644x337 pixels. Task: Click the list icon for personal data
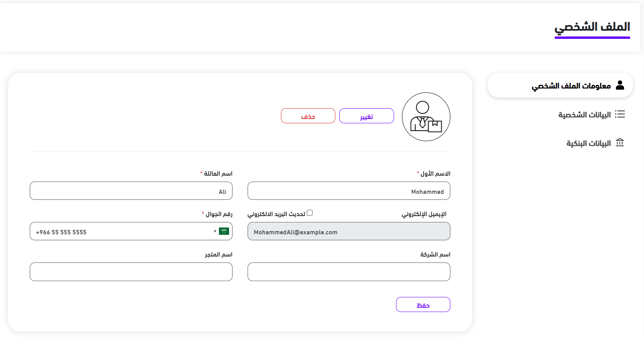tap(620, 114)
